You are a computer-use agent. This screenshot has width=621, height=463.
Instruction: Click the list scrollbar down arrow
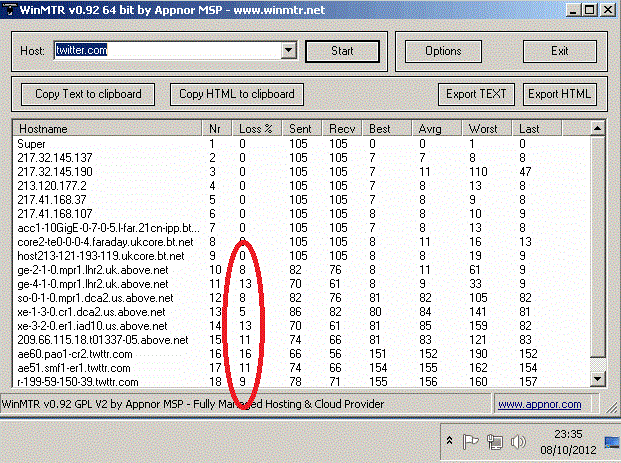(597, 379)
